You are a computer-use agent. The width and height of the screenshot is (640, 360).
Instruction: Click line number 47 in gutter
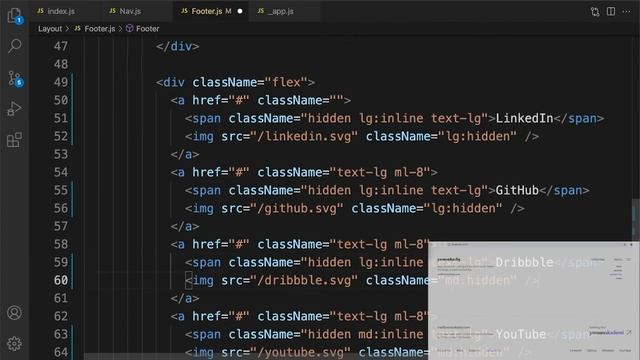(61, 46)
